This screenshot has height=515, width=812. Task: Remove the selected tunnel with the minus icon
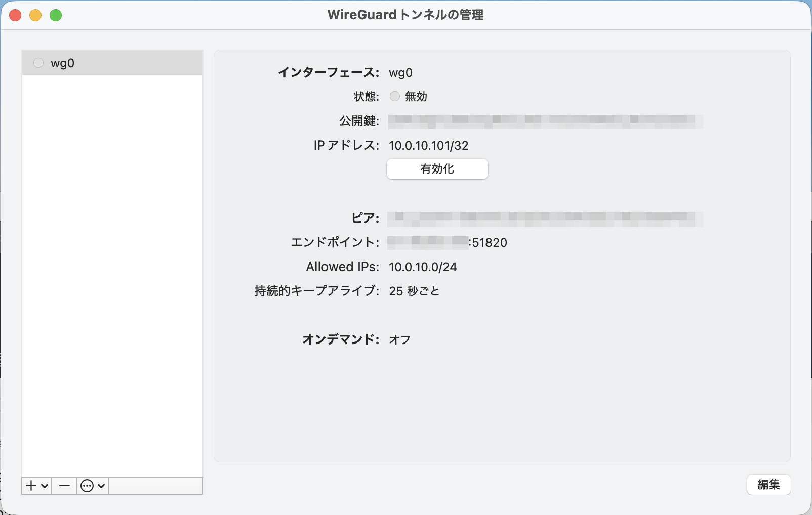(64, 485)
